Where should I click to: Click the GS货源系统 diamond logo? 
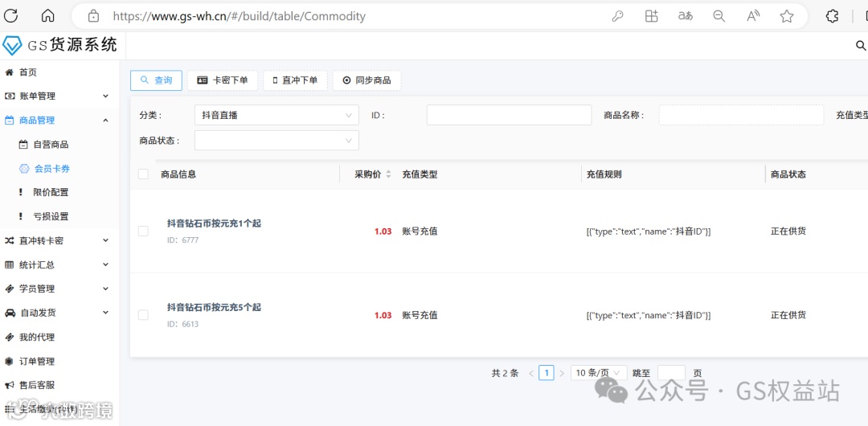tap(12, 46)
